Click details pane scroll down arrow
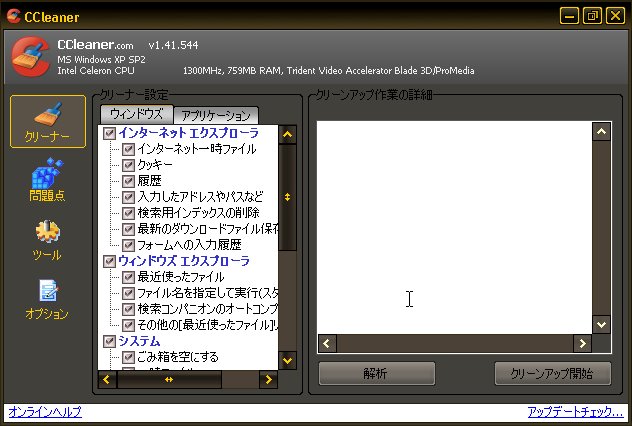This screenshot has height=426, width=632. pyautogui.click(x=601, y=324)
